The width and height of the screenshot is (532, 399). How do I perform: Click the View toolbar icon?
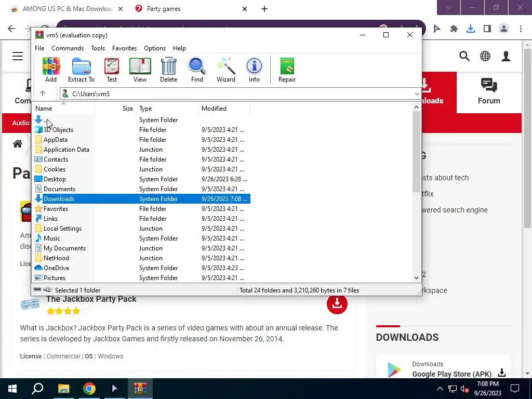click(140, 70)
